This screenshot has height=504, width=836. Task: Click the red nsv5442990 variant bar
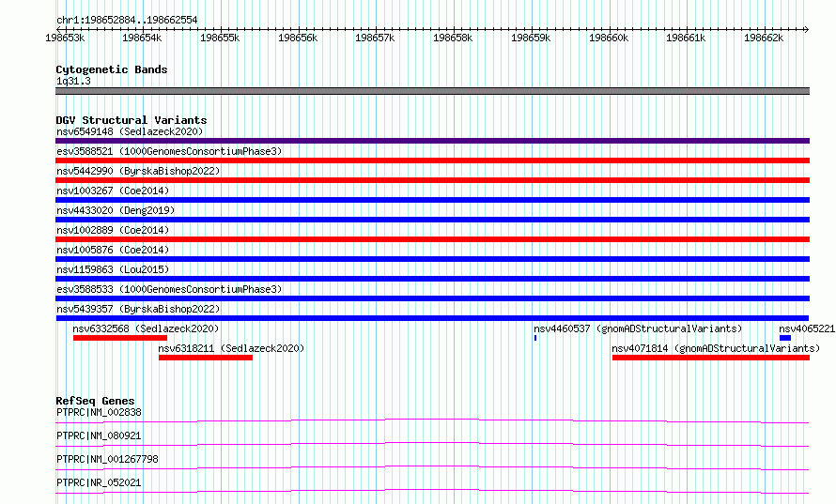click(x=432, y=180)
